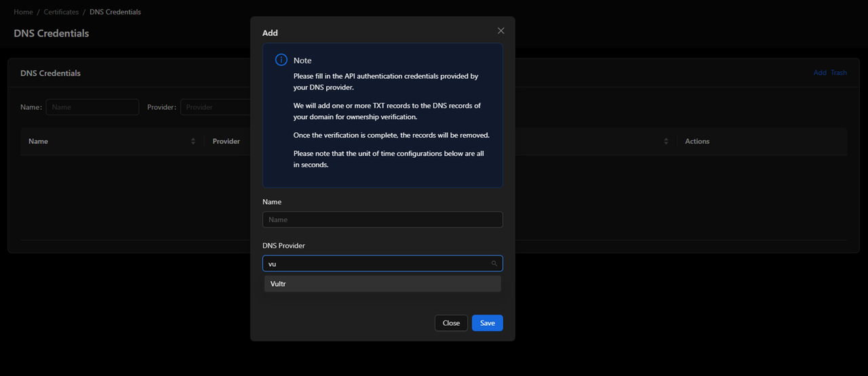Close the Add dialog with X icon
868x376 pixels.
pos(501,31)
